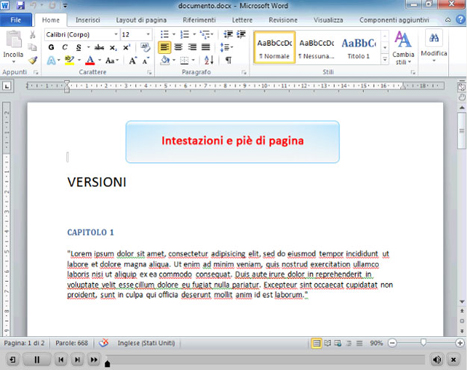Select Print Layout view icon
The height and width of the screenshot is (370, 467).
(316, 343)
